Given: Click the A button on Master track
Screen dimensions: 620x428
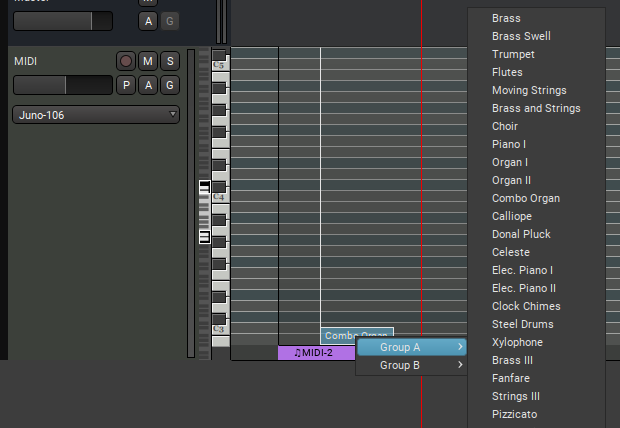Looking at the screenshot, I should pyautogui.click(x=148, y=21).
